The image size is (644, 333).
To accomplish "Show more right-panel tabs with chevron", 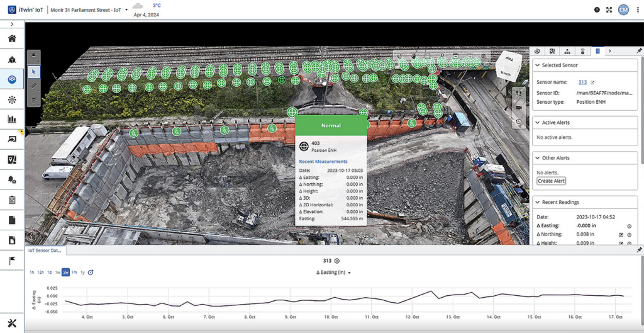I will pos(610,51).
